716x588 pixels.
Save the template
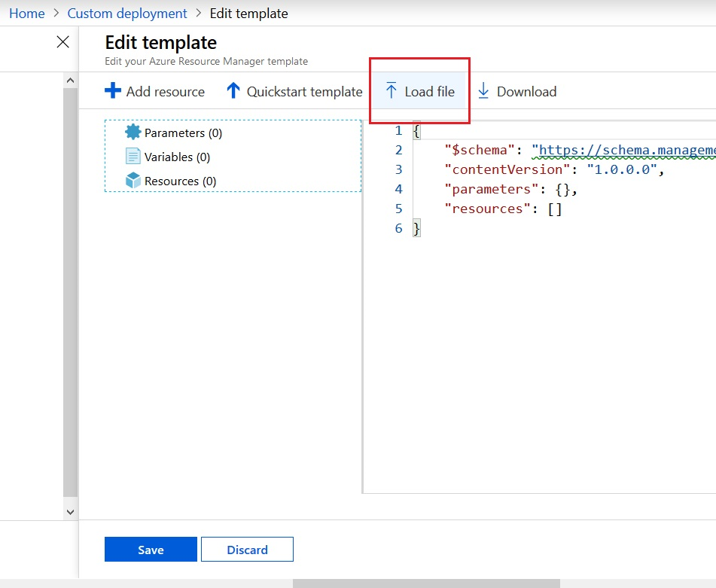pyautogui.click(x=151, y=550)
